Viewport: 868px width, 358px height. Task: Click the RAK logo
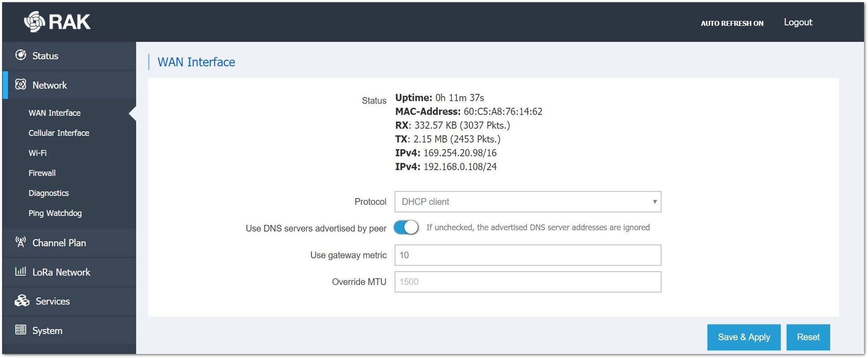coord(57,21)
